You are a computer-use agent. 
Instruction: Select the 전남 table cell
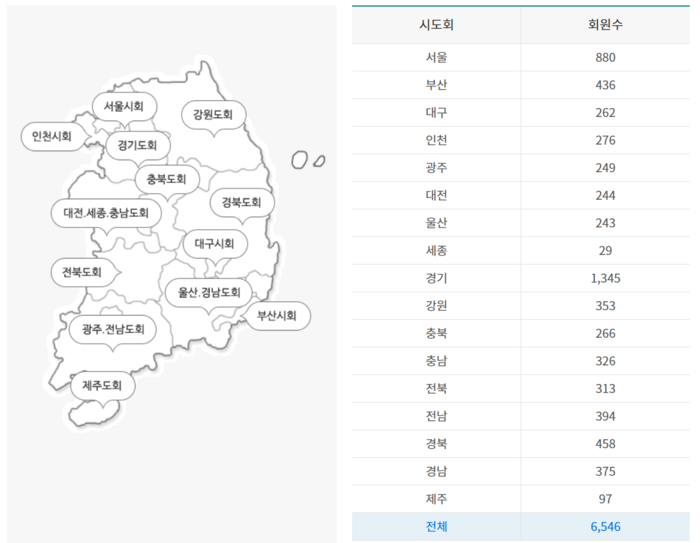[436, 416]
